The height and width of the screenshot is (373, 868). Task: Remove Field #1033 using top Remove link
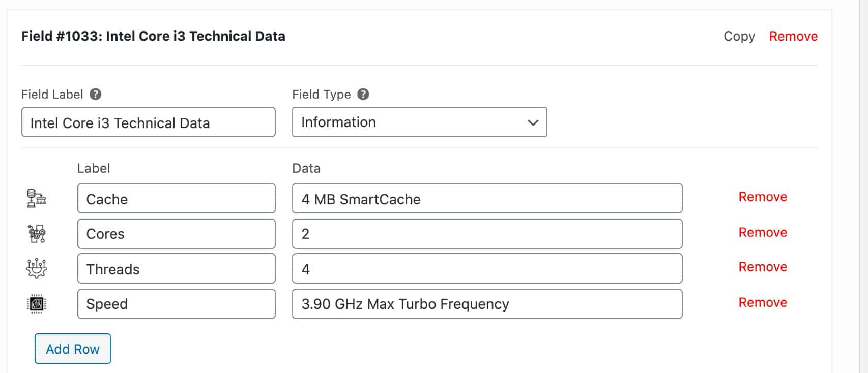point(793,36)
